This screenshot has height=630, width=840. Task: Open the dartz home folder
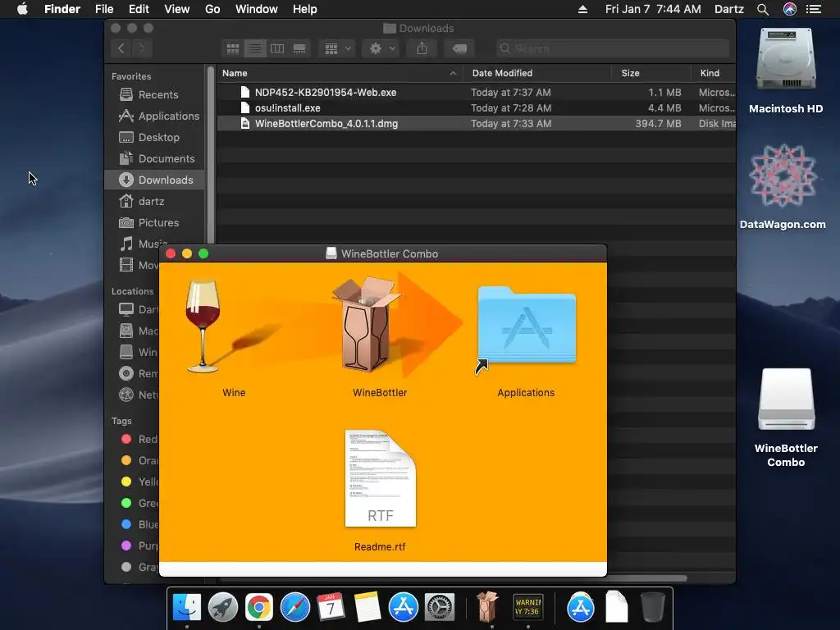pyautogui.click(x=155, y=202)
